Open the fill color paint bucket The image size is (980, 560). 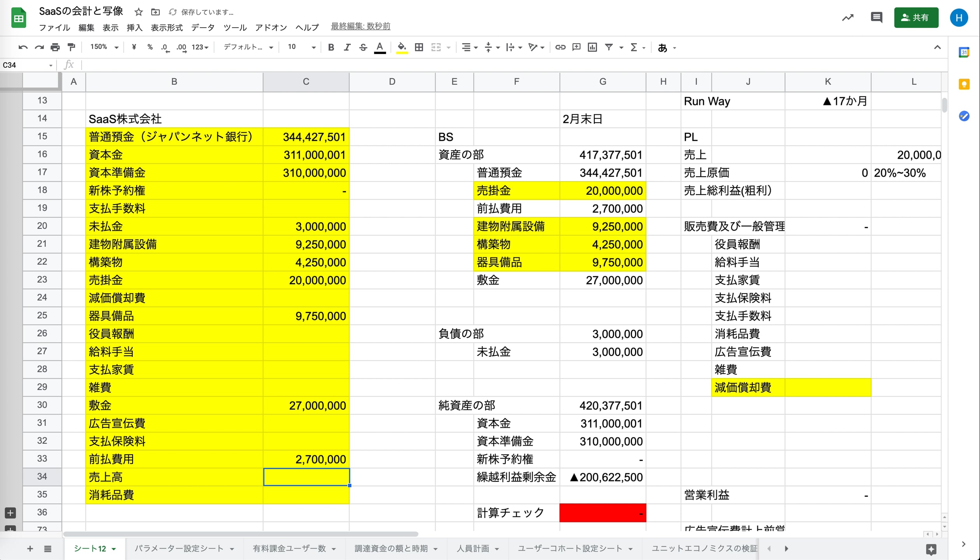(x=402, y=47)
